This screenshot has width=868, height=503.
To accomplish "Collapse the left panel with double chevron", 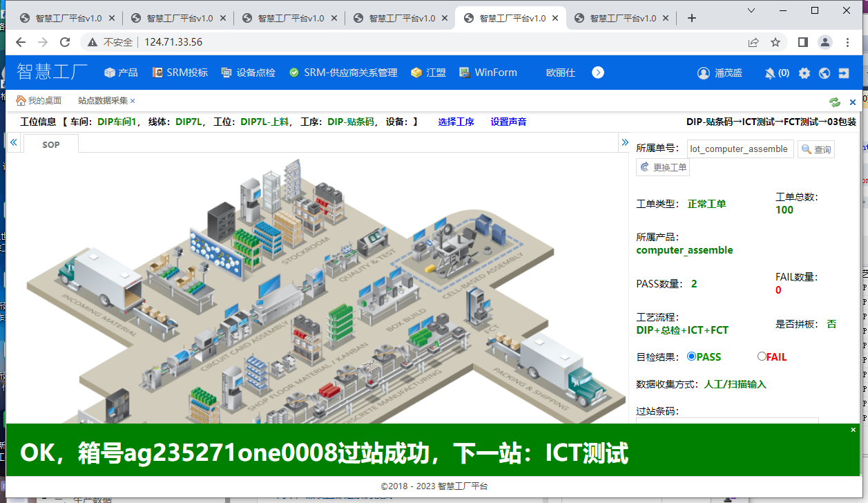I will 13,142.
